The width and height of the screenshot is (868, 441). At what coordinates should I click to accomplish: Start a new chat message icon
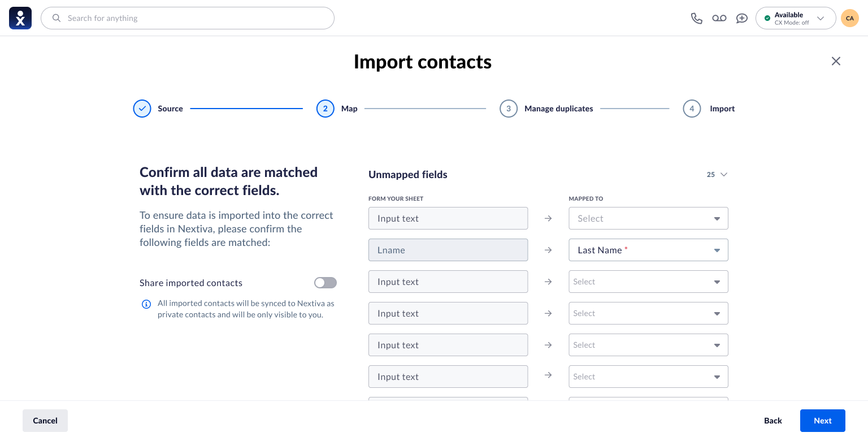click(x=742, y=18)
